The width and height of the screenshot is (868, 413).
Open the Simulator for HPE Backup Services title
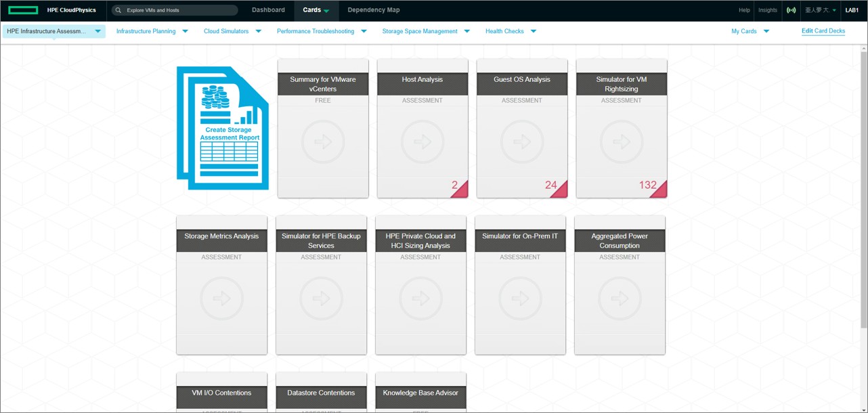click(322, 240)
